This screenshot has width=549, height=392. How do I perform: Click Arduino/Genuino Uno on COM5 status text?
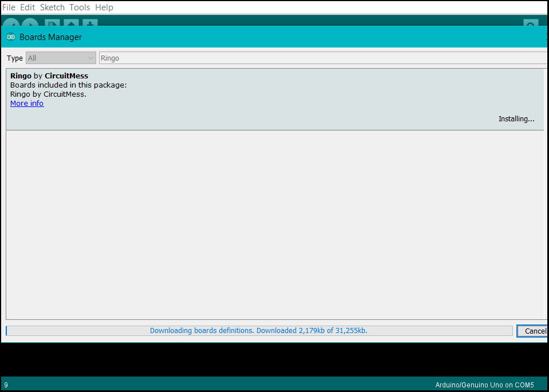[x=484, y=385]
